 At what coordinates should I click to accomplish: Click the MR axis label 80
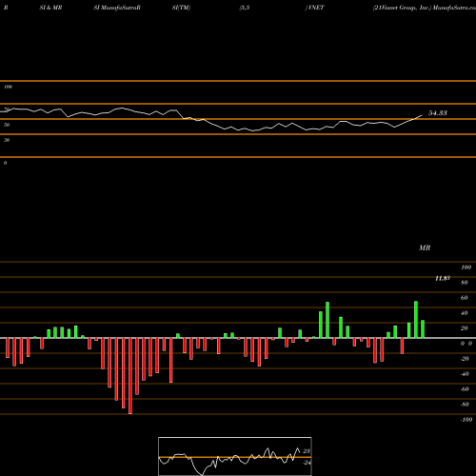(x=465, y=283)
